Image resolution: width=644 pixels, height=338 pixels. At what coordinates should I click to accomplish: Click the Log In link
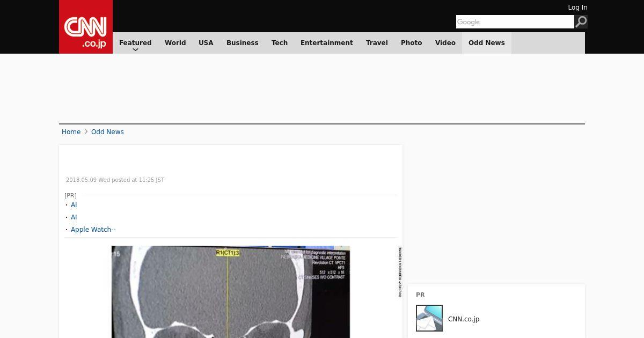(577, 8)
